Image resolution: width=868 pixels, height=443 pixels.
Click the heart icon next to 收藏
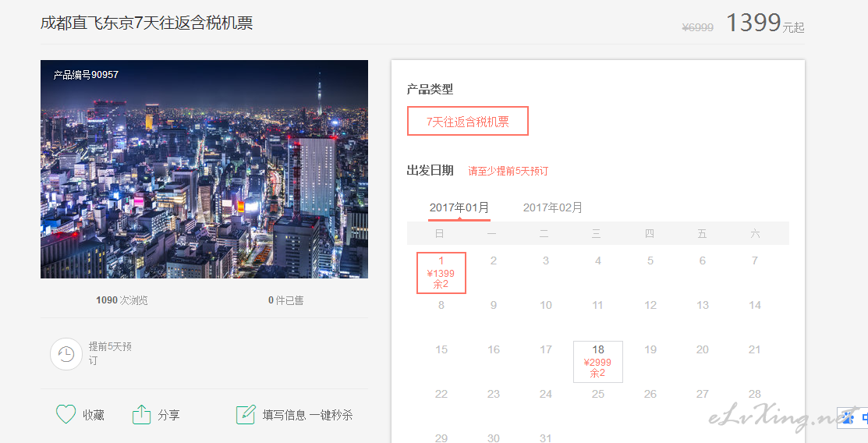pyautogui.click(x=66, y=414)
